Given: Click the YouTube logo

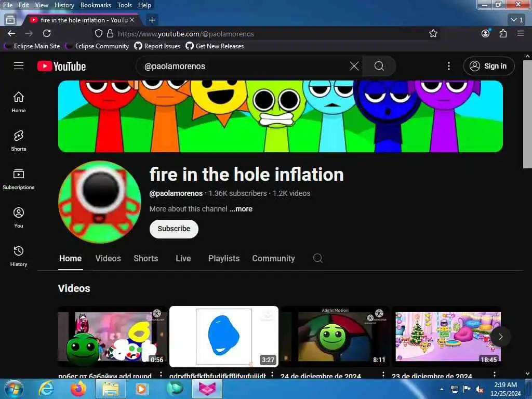Looking at the screenshot, I should (x=61, y=66).
